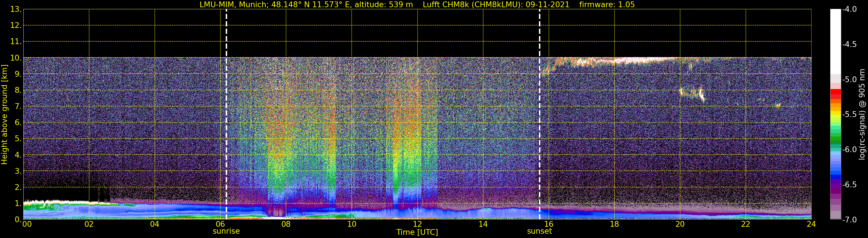Click the '6.' height axis tick label
The width and height of the screenshot is (868, 238).
(x=18, y=123)
